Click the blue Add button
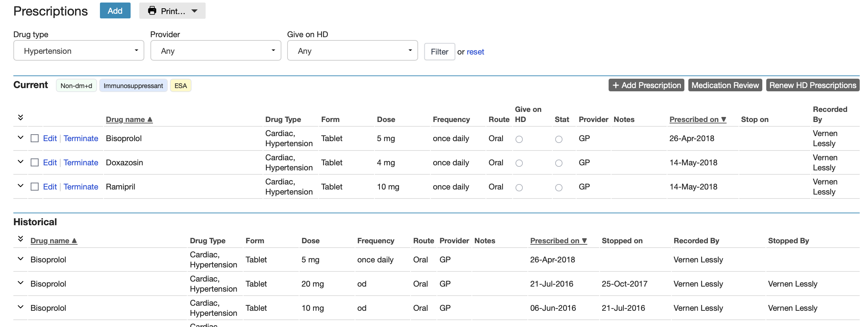868x327 pixels. (x=115, y=11)
